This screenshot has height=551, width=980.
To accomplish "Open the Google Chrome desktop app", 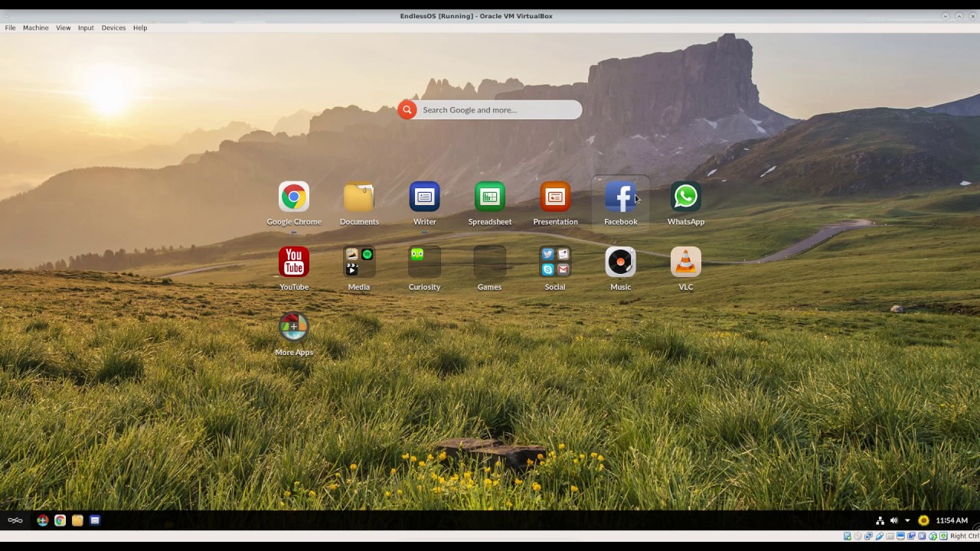I will coord(294,204).
